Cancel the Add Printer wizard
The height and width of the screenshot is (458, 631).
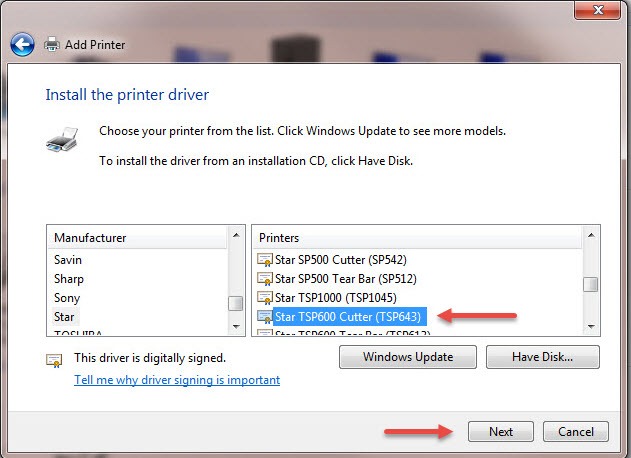click(x=576, y=431)
